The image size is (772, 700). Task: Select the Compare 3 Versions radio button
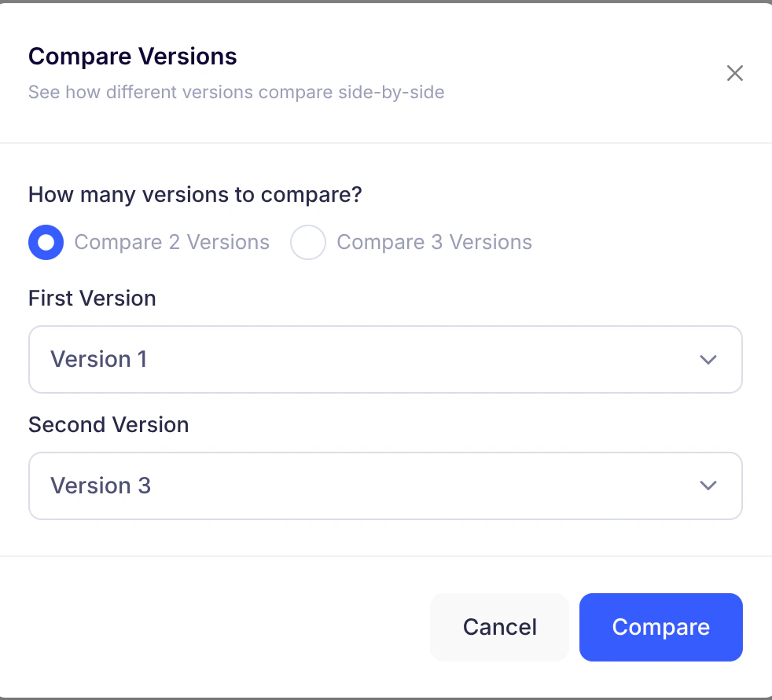(307, 242)
